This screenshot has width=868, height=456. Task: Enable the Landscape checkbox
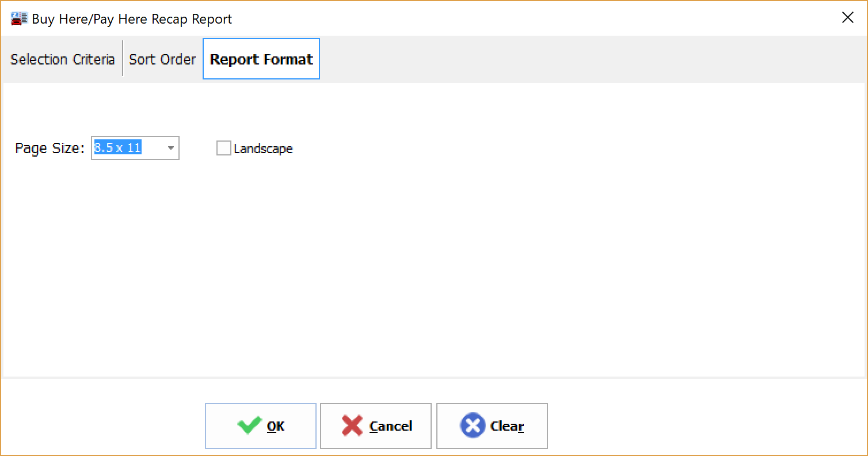click(x=223, y=149)
